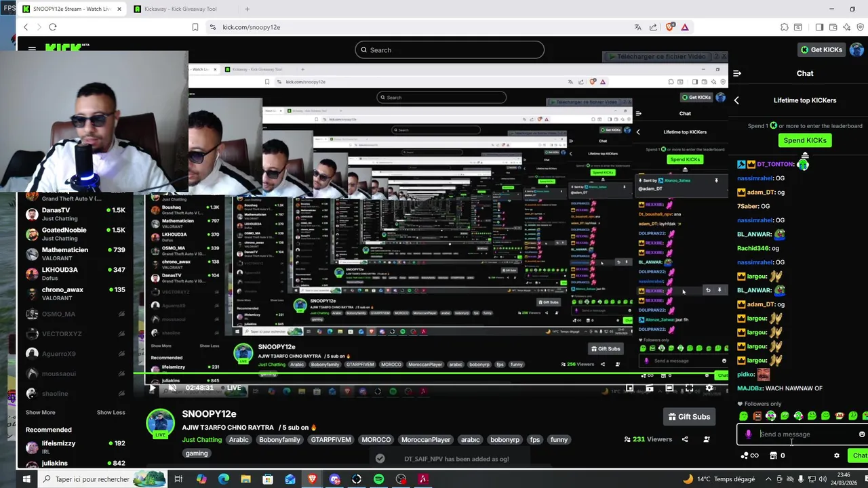
Task: Open Kick hamburger menu
Action: click(32, 49)
